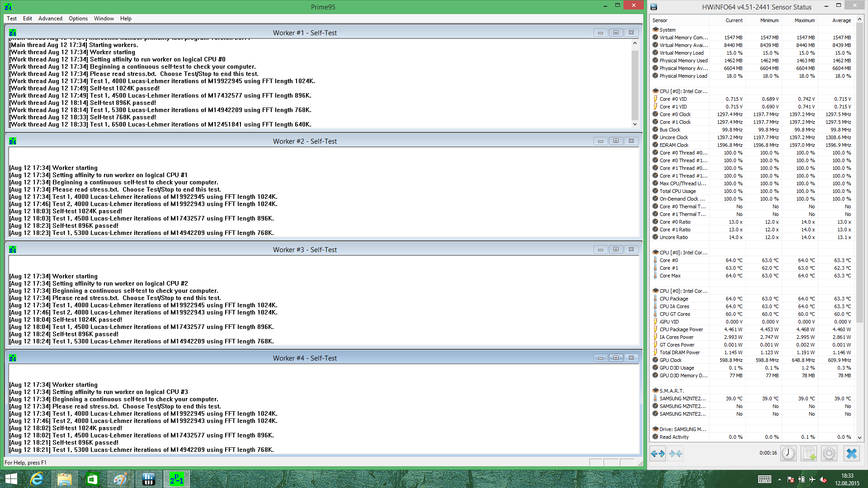Open HWiNFO sensor settings gear
The image size is (868, 488).
(829, 453)
